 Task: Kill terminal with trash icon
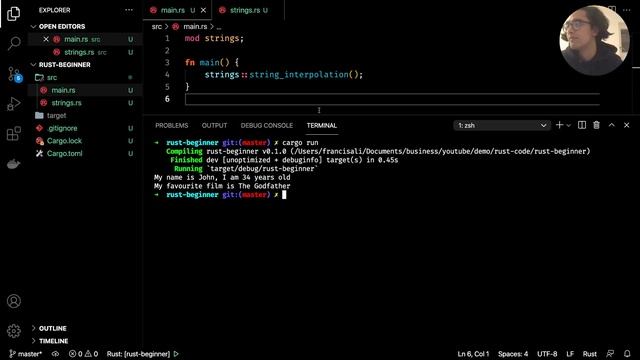point(596,125)
